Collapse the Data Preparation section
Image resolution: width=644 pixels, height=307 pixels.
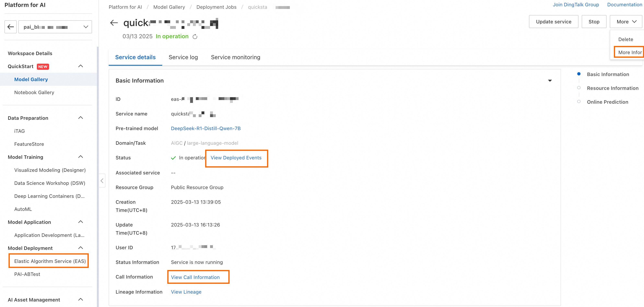pyautogui.click(x=81, y=118)
